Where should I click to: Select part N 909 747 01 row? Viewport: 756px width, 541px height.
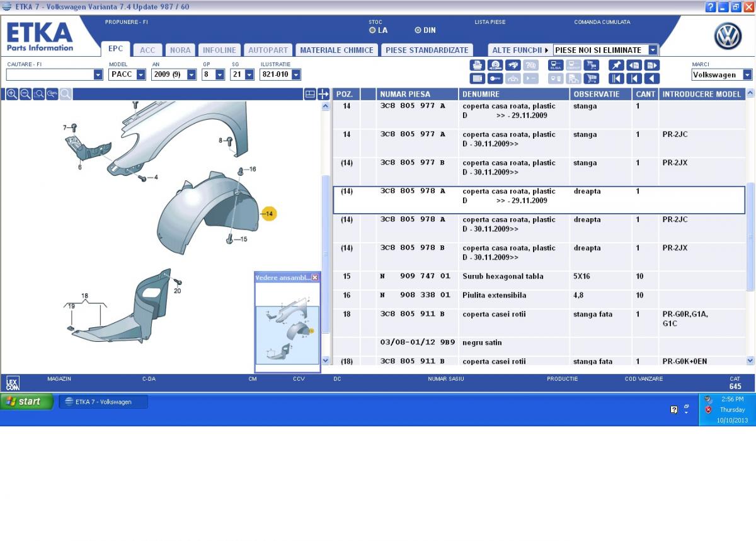point(539,280)
